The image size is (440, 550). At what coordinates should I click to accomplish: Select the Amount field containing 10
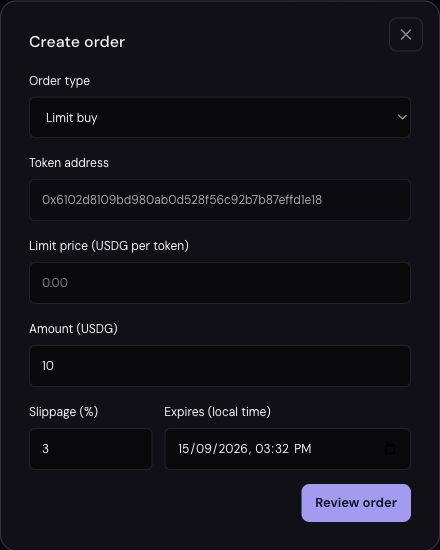(x=220, y=366)
